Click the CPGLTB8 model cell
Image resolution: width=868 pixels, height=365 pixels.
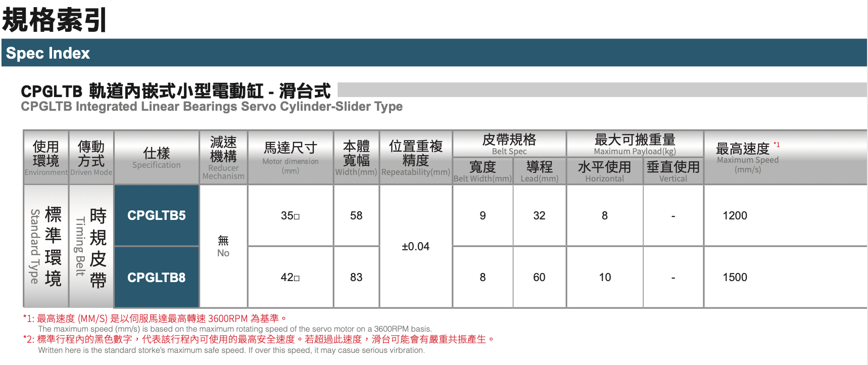[157, 278]
